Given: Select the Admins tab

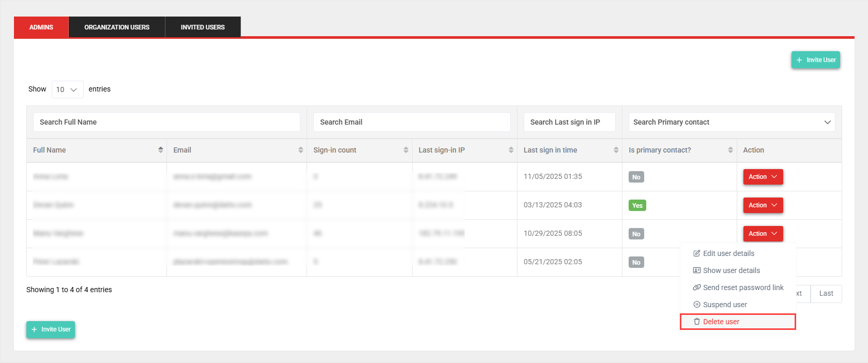Looking at the screenshot, I should click(x=41, y=27).
